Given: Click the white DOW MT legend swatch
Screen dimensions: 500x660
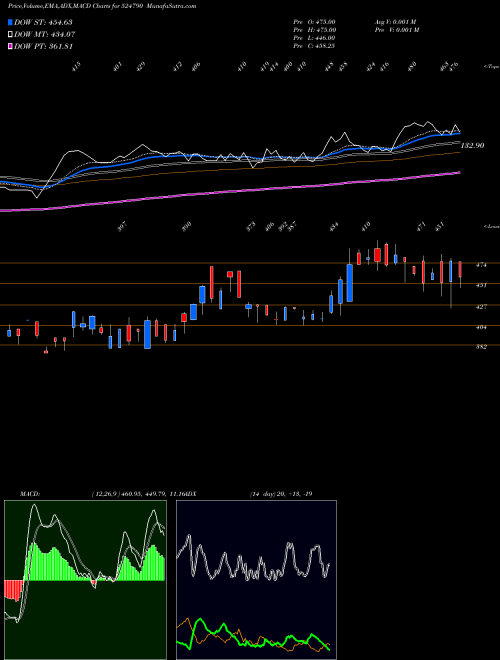Looking at the screenshot, I should click(x=10, y=34).
